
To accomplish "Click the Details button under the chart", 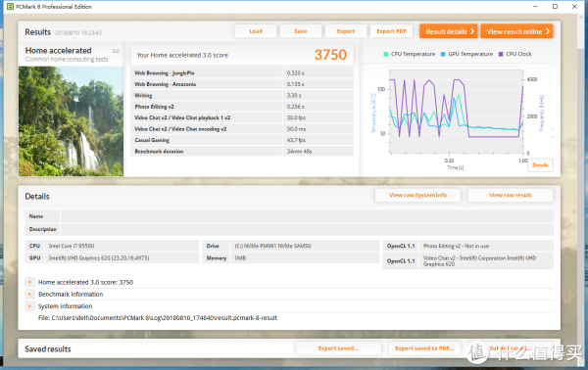I will [540, 165].
